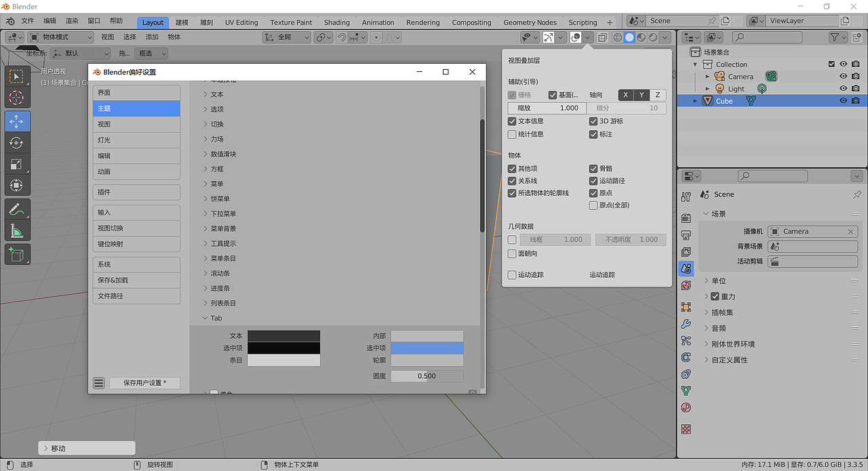Viewport: 868px width, 471px height.
Task: Hide the Cube using its eye toggle
Action: [843, 100]
